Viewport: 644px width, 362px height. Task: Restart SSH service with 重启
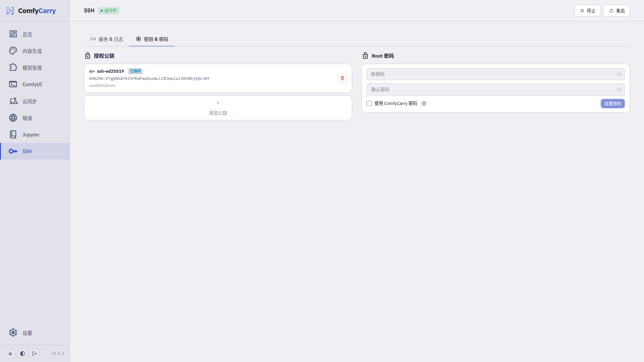(616, 11)
